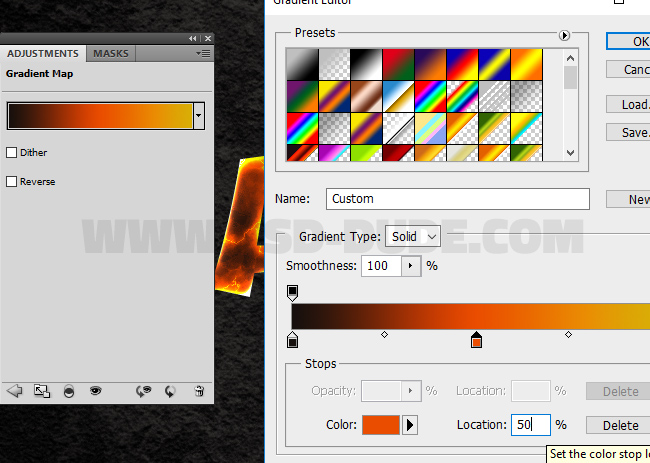
Task: Close the Adjustments panel
Action: pyautogui.click(x=208, y=39)
